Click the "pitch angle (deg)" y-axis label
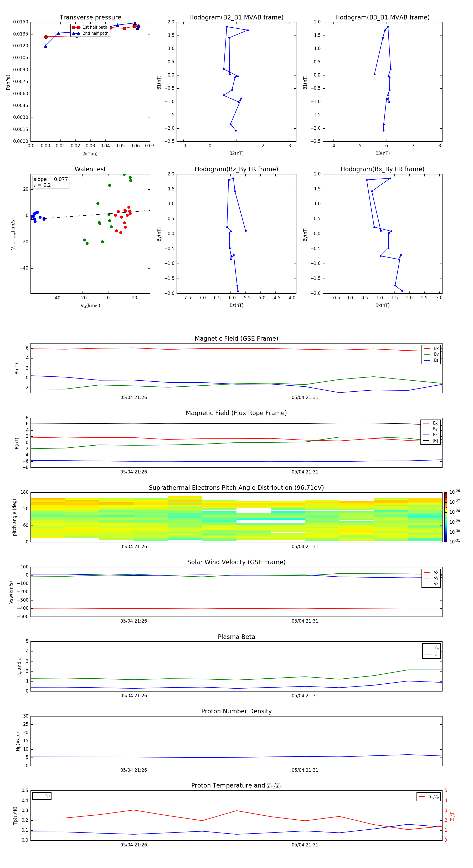 tap(14, 517)
